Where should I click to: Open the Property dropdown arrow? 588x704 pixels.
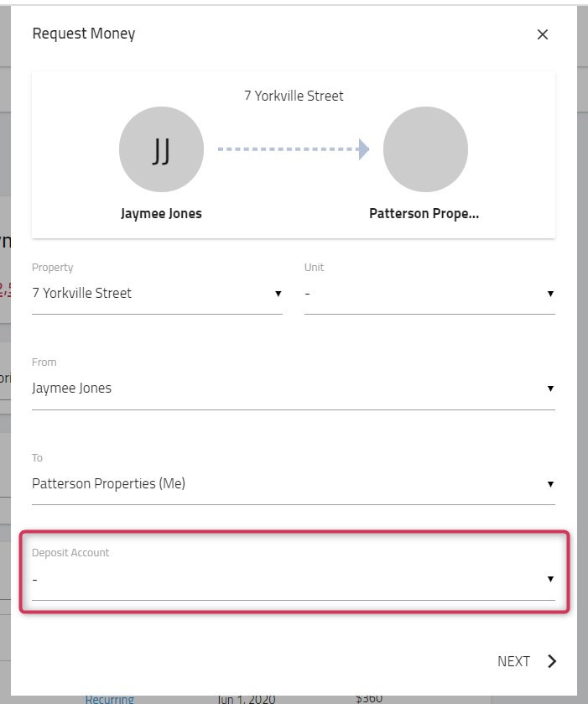(x=278, y=294)
